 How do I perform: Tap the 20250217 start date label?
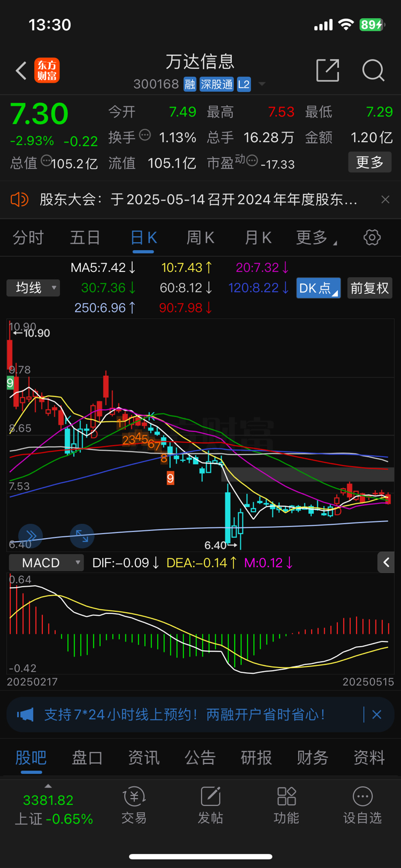click(32, 682)
